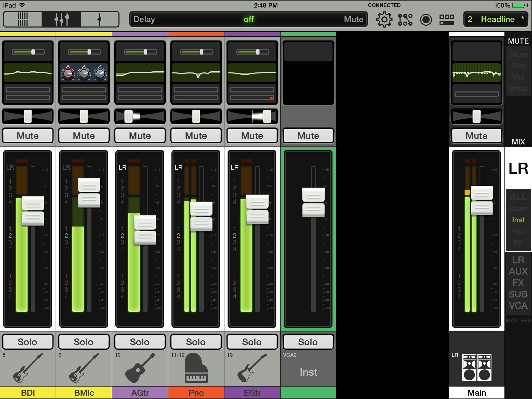Tap the Main LR speakers icon
Viewport: 532px width, 399px height.
tap(477, 367)
